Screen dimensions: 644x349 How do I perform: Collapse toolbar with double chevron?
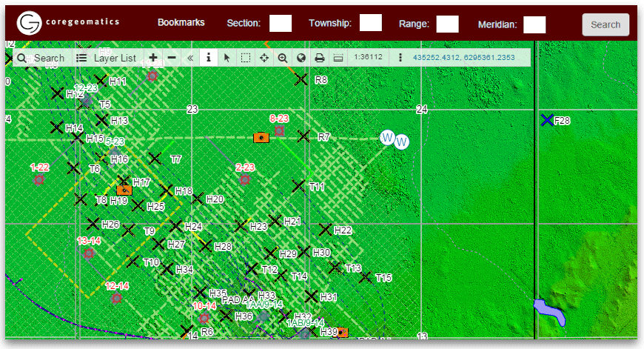(x=190, y=58)
